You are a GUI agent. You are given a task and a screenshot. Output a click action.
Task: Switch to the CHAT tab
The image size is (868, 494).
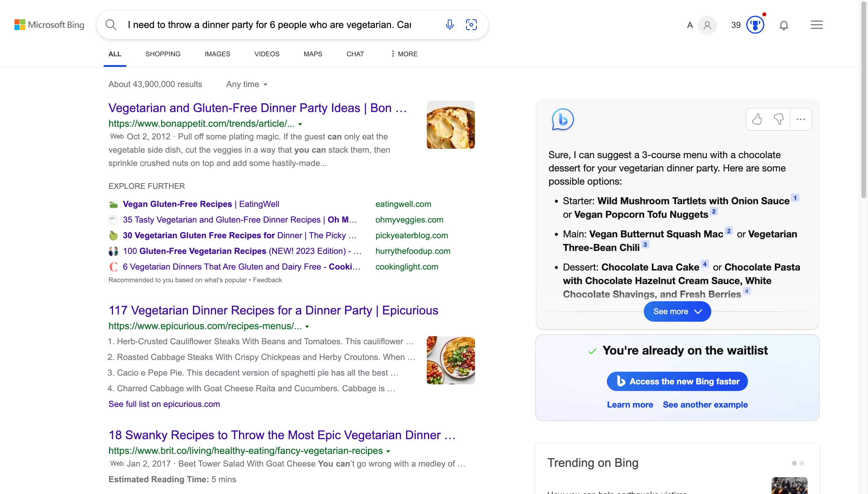[x=355, y=54]
